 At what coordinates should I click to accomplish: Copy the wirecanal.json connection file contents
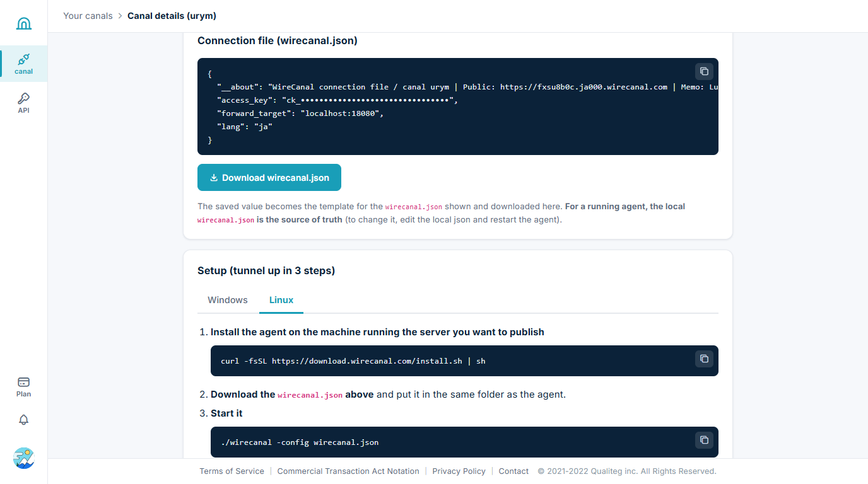(x=704, y=71)
